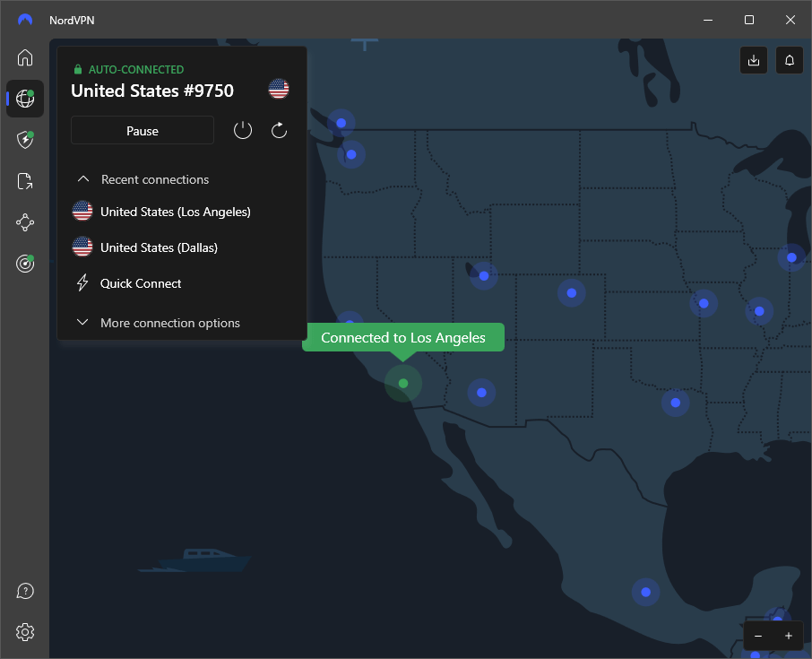Select the Phoenix server dot east of Los Angeles
Screen dimensions: 812x659
click(481, 393)
